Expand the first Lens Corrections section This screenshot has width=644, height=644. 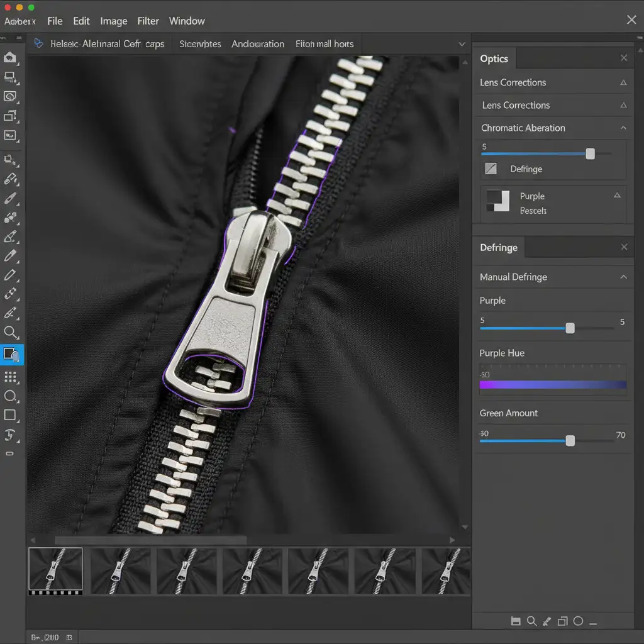point(623,82)
